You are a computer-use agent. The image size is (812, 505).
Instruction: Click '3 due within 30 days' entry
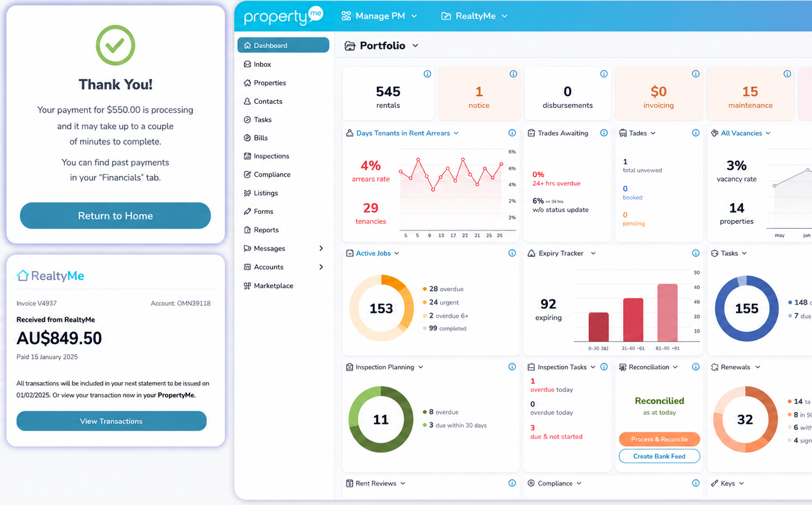tap(455, 425)
